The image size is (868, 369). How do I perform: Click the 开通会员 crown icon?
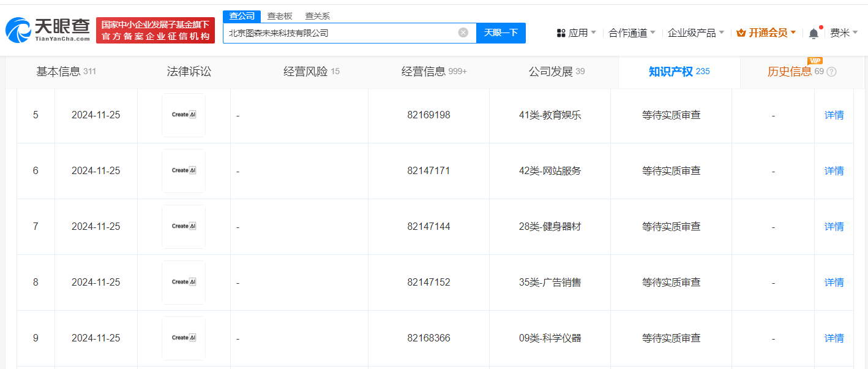[741, 33]
